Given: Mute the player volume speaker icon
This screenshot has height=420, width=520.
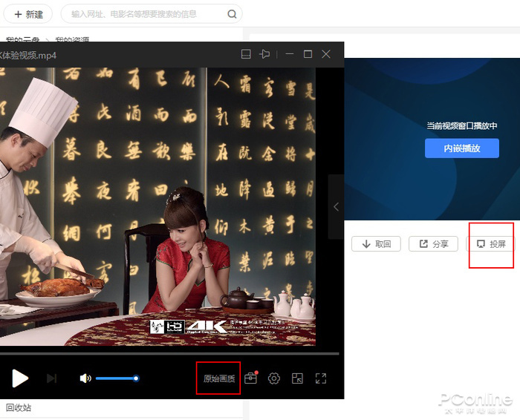Looking at the screenshot, I should click(85, 378).
